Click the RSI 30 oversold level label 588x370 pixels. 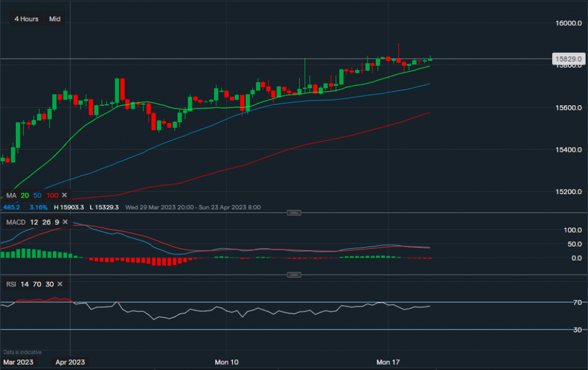(562, 329)
